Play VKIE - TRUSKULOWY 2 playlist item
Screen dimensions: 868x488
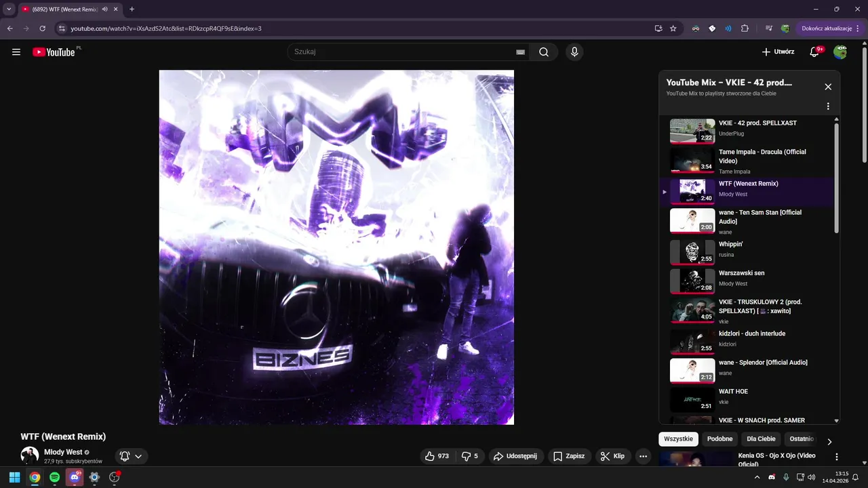point(747,311)
